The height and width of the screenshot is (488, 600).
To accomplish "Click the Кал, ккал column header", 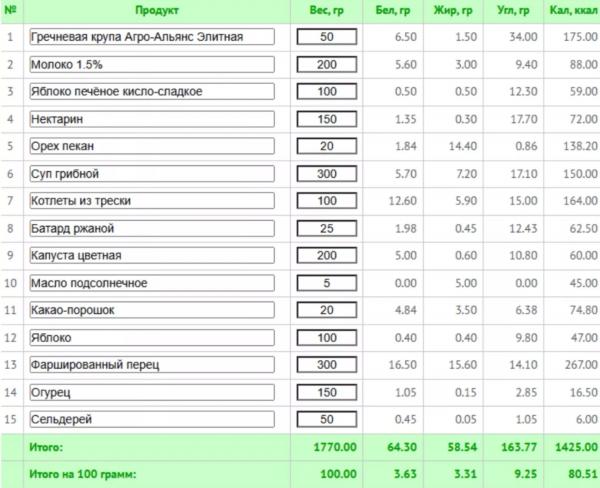I will [x=574, y=10].
